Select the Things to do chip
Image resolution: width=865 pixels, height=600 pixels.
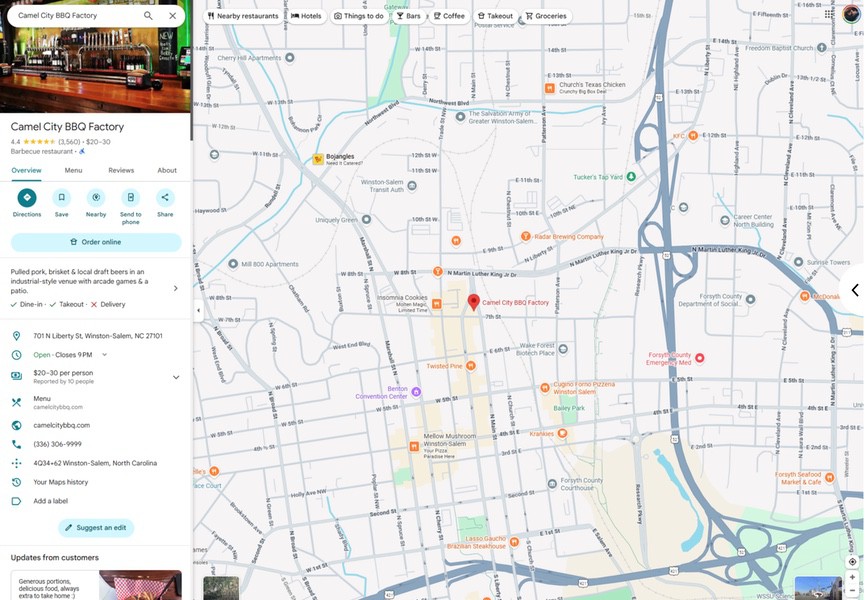359,16
